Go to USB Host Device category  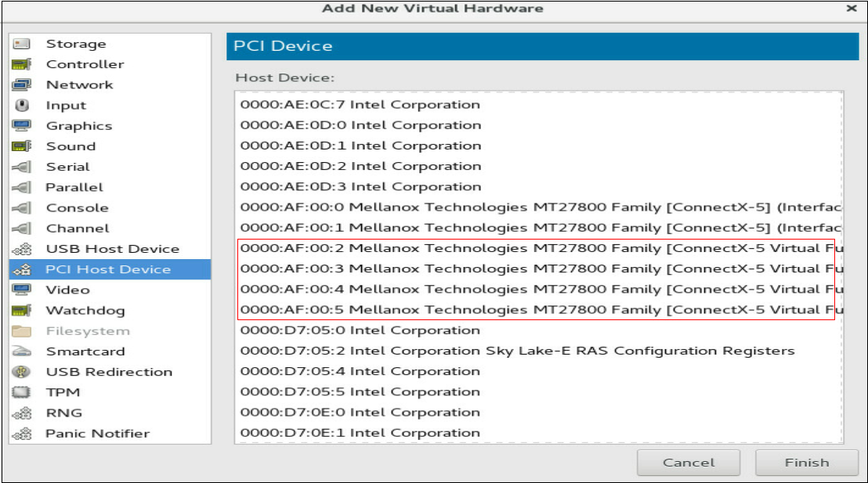tap(110, 249)
